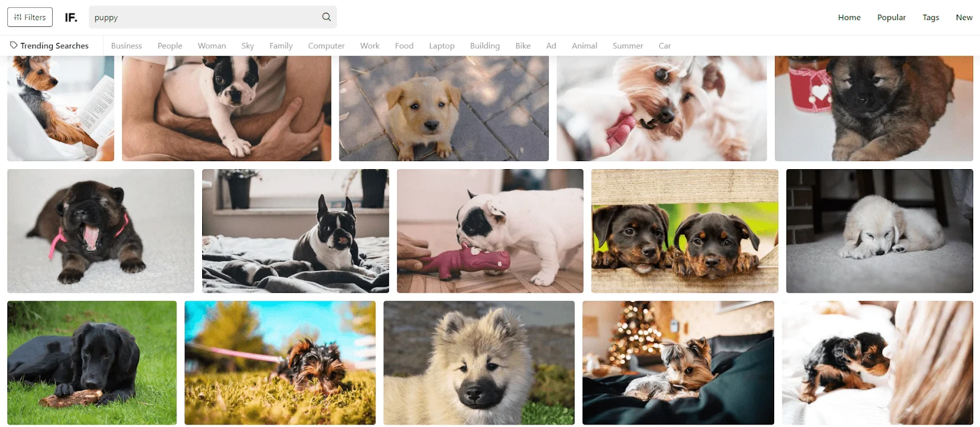Select the Ad trending search
Screen dimensions: 980x427
pos(551,46)
